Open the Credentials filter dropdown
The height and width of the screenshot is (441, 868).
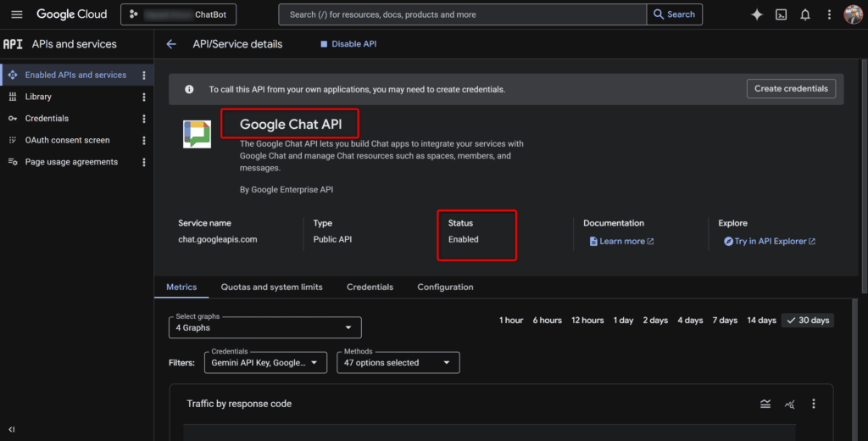[x=265, y=362]
